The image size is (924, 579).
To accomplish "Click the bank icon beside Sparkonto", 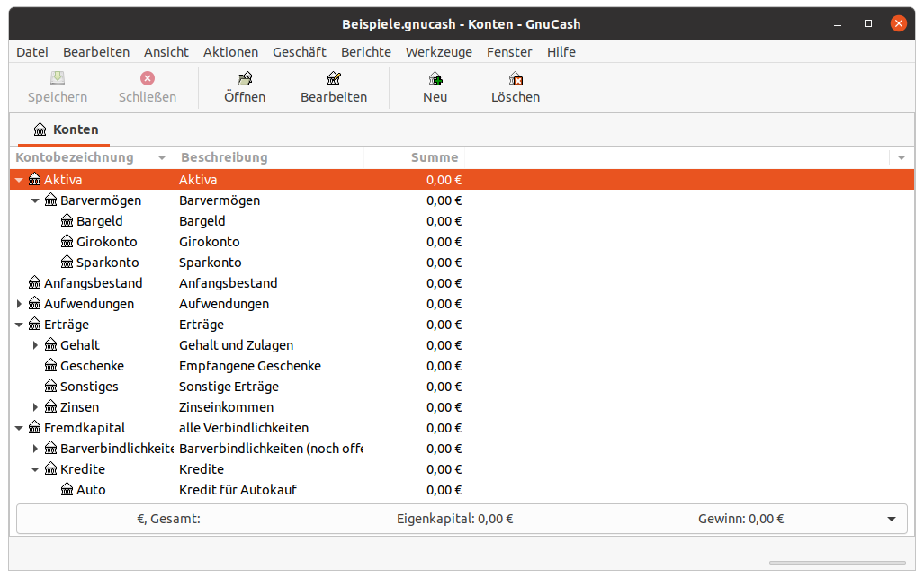I will pyautogui.click(x=67, y=263).
